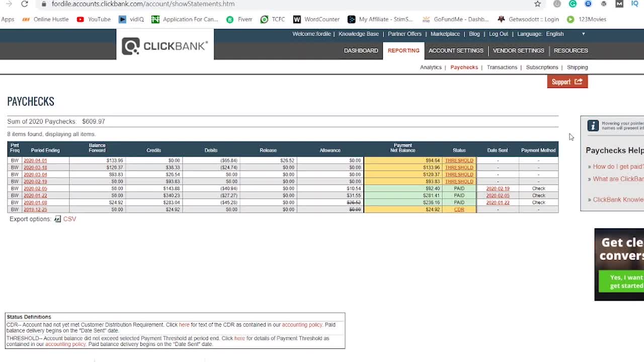This screenshot has height=362, width=644.
Task: Open period ending 2019-12-25
Action: 35,210
